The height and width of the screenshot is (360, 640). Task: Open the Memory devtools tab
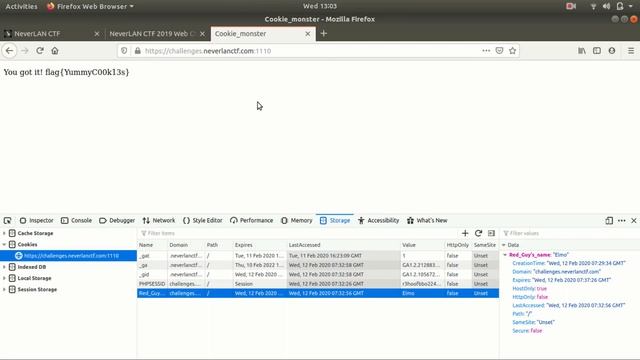(x=297, y=220)
